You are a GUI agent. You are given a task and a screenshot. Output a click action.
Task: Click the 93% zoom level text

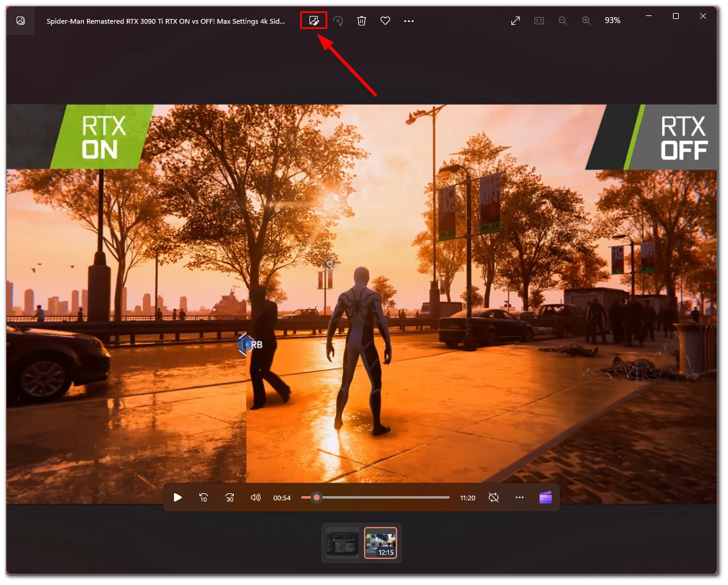[x=613, y=20]
